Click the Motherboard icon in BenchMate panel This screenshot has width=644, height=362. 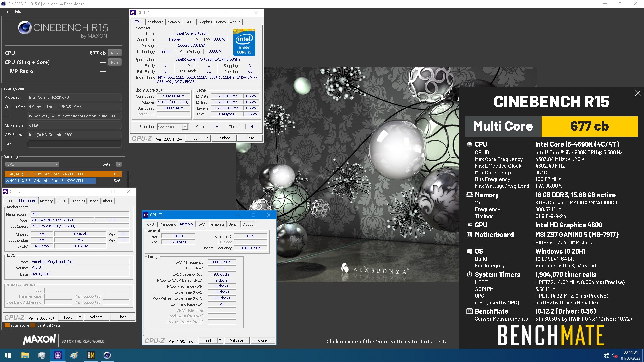tap(469, 235)
